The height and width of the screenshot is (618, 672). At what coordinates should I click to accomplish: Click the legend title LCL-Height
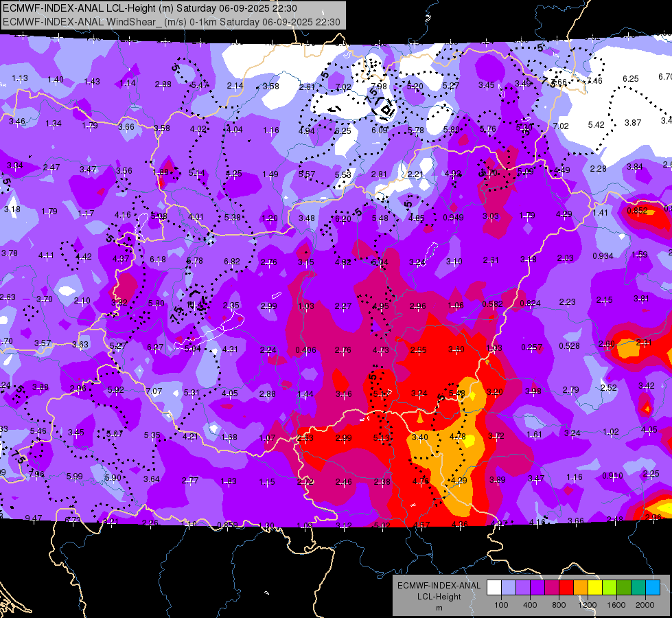tap(439, 597)
